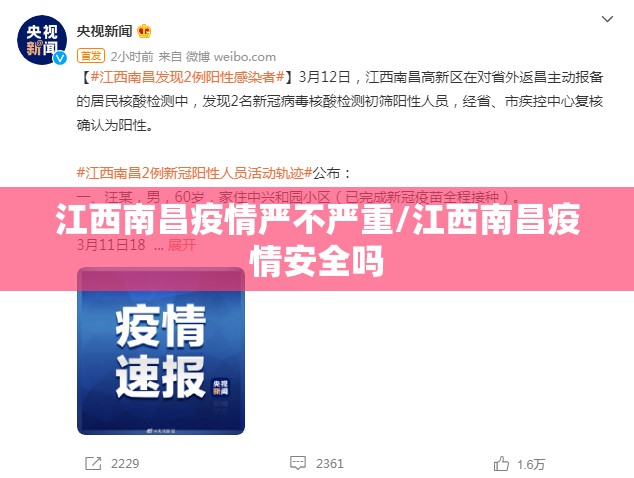
Task: Click the gold crown membership icon
Action: pyautogui.click(x=144, y=31)
